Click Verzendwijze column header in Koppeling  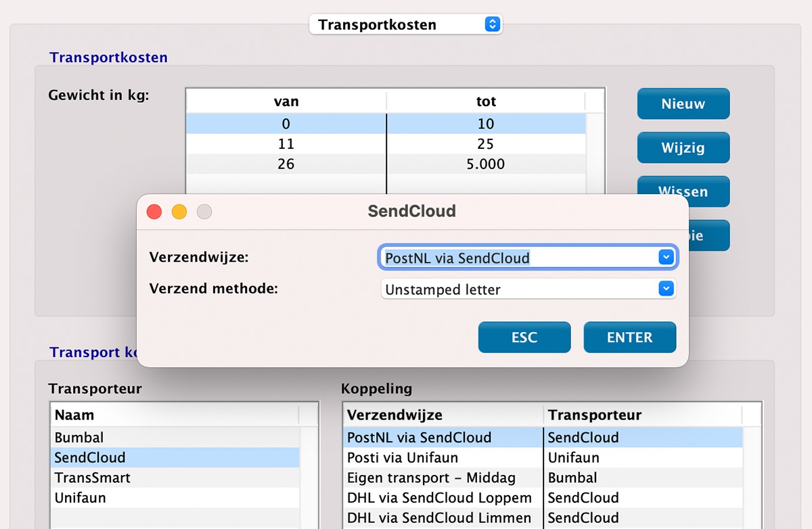444,415
